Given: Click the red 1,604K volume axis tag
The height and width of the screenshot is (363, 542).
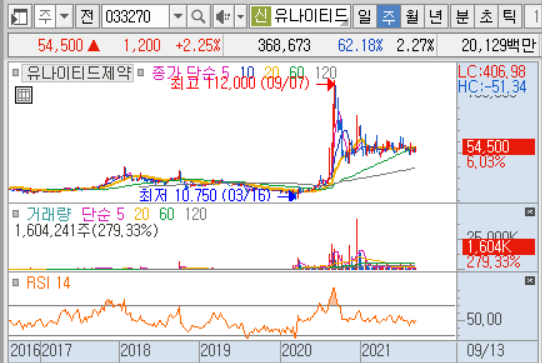Looking at the screenshot, I should tap(498, 247).
